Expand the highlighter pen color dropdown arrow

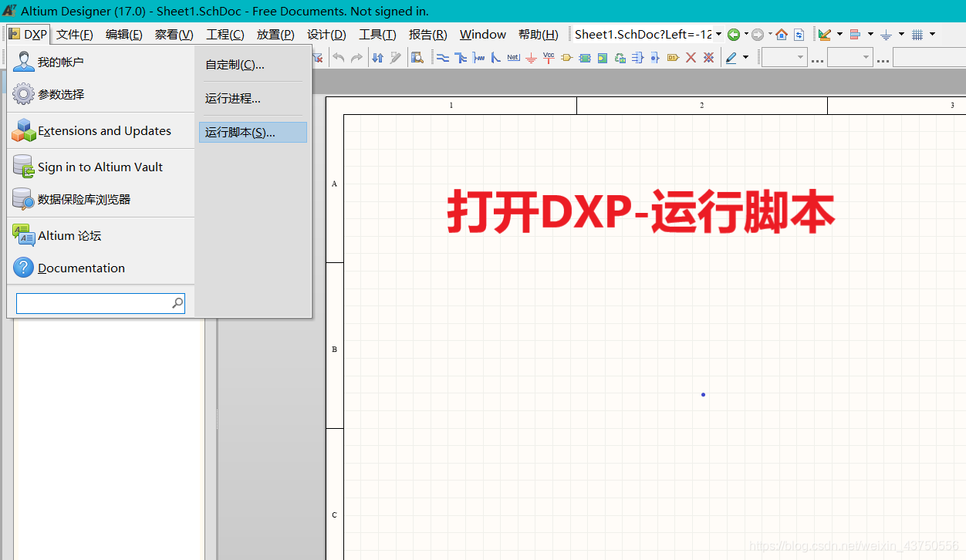(745, 57)
